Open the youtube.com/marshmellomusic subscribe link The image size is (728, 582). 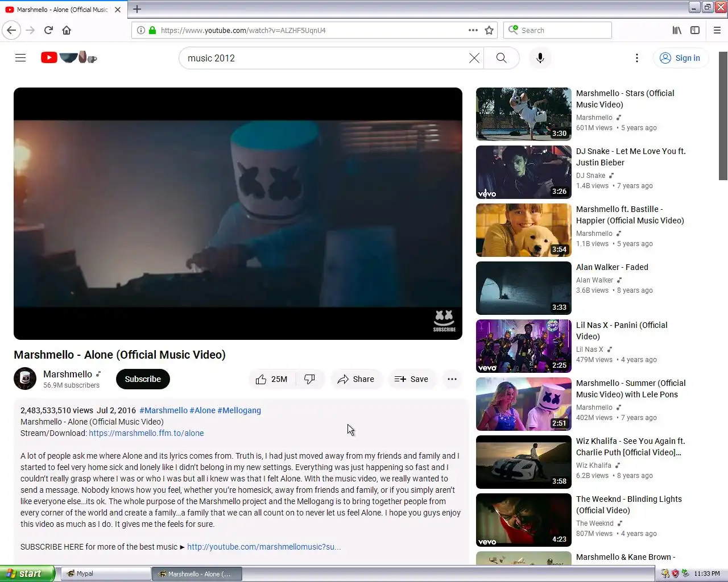tap(264, 547)
